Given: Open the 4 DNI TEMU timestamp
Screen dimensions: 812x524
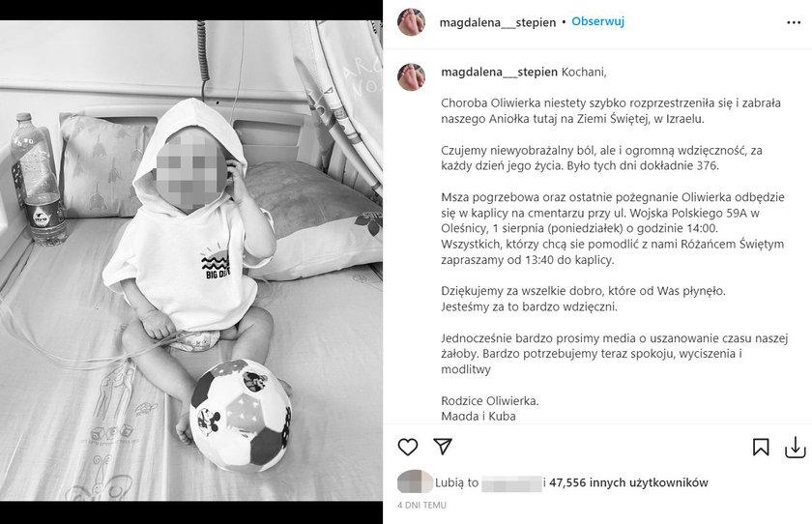Looking at the screenshot, I should pyautogui.click(x=421, y=505).
